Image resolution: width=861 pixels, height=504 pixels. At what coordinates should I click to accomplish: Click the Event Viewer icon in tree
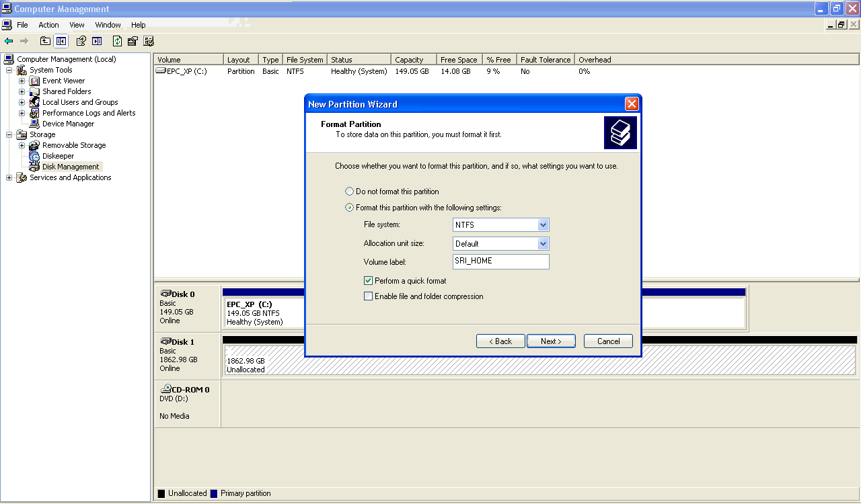tap(34, 81)
